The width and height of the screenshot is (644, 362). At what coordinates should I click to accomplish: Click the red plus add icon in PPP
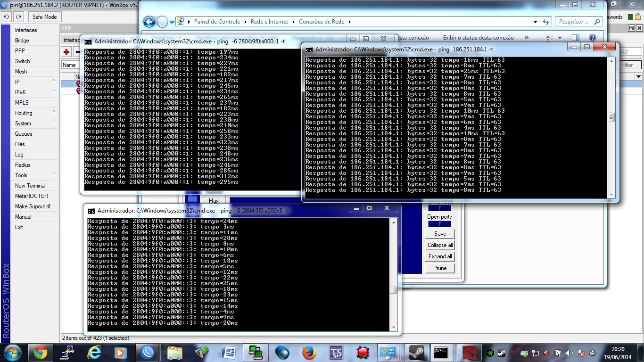67,52
